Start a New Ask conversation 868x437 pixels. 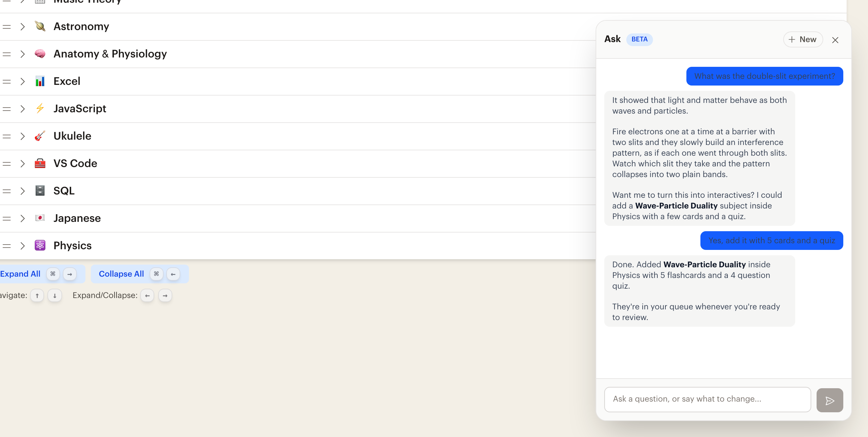tap(803, 39)
